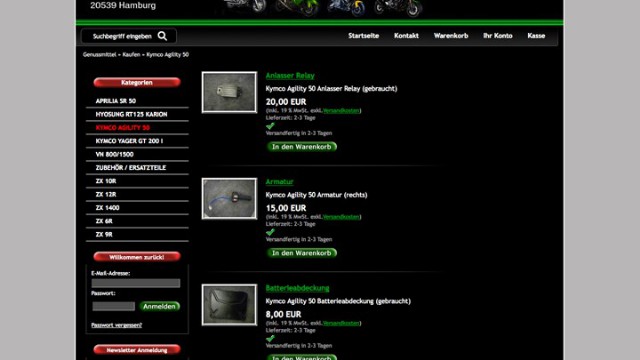The image size is (640, 360).
Task: Click the Anmelden login button
Action: 160,306
